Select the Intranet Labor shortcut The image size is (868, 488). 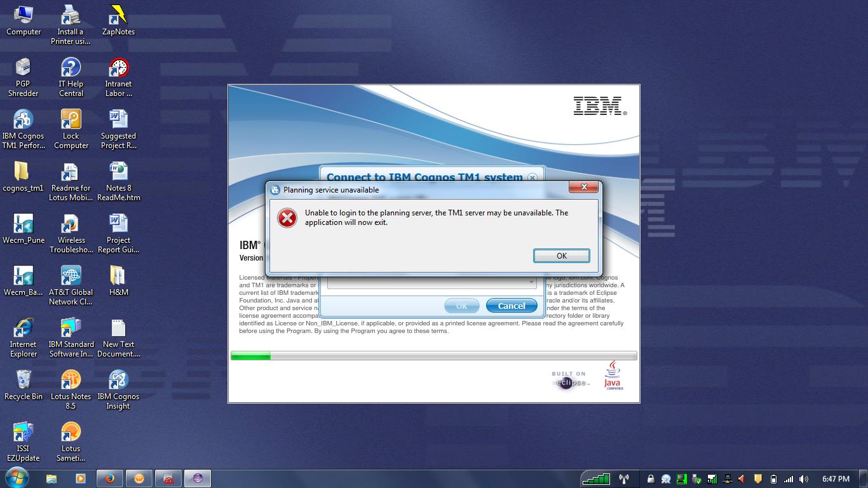point(118,77)
